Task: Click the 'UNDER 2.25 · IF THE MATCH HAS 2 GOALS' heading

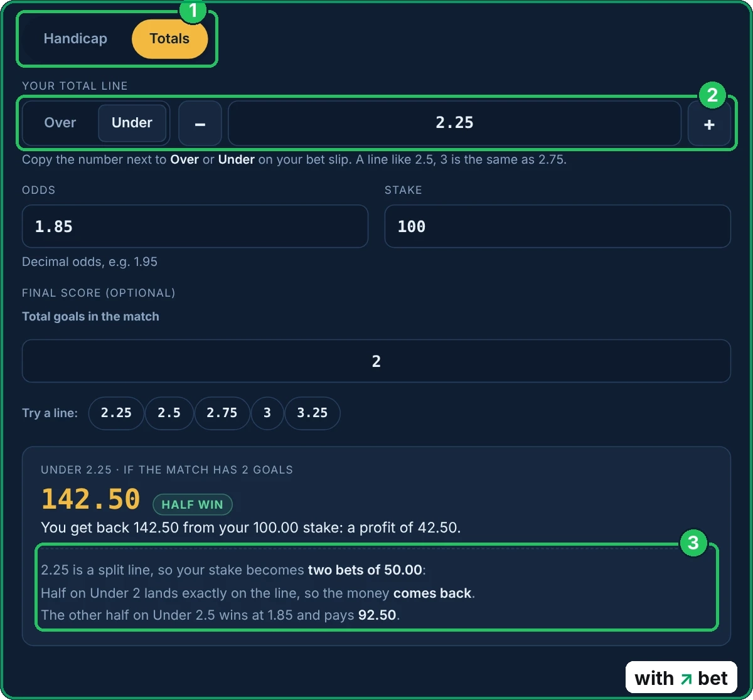Action: pos(167,470)
